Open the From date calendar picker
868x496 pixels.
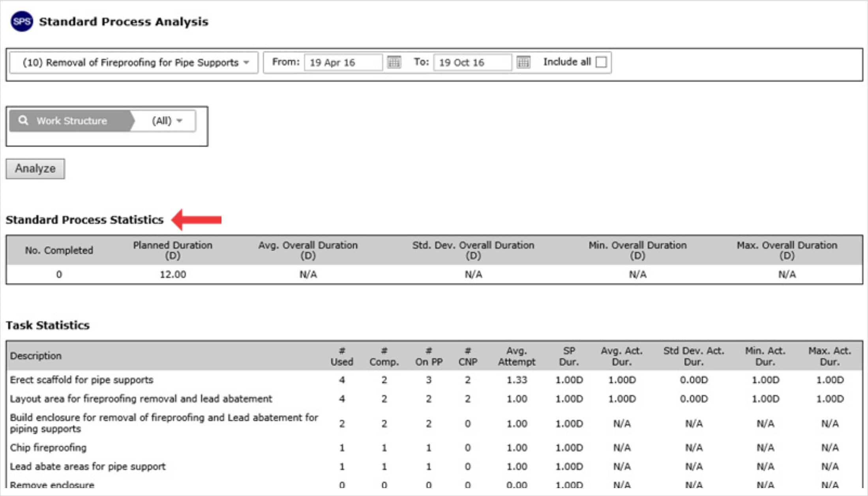click(x=394, y=62)
